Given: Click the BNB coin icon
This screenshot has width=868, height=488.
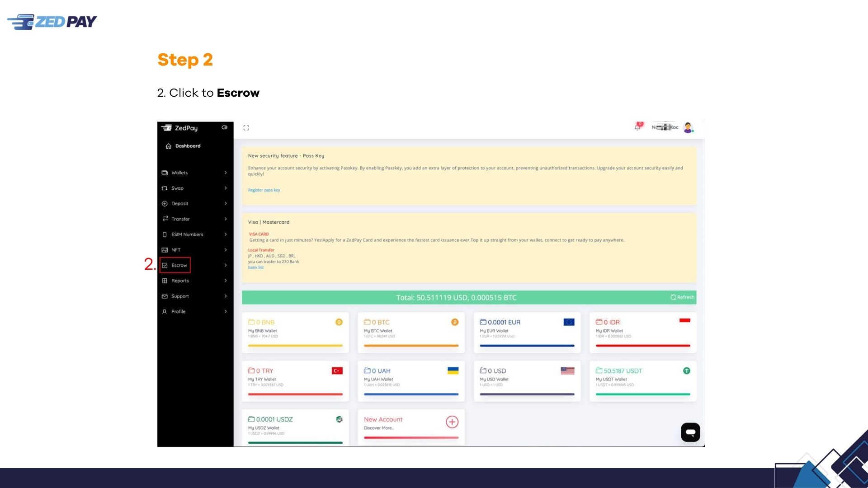Looking at the screenshot, I should [339, 322].
